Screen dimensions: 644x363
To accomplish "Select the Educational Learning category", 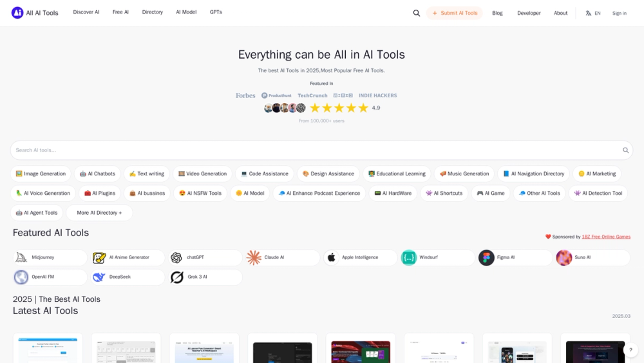I will click(397, 174).
